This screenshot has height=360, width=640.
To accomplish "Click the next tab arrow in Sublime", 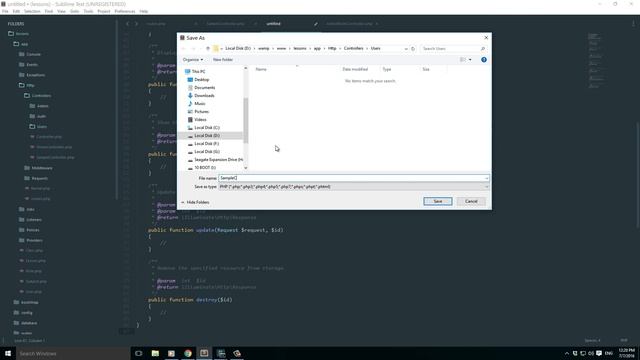I will point(136,24).
